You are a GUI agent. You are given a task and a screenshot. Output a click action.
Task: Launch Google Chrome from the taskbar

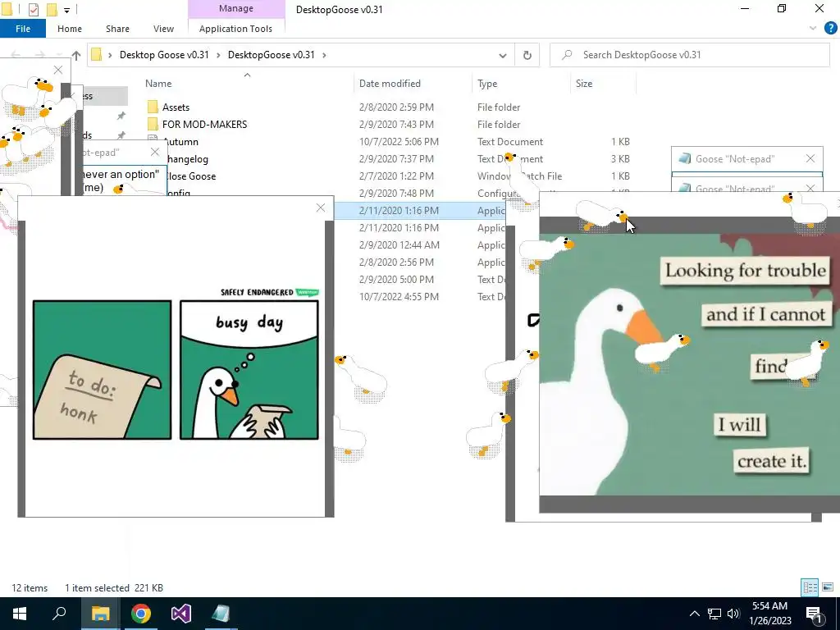[x=141, y=614]
